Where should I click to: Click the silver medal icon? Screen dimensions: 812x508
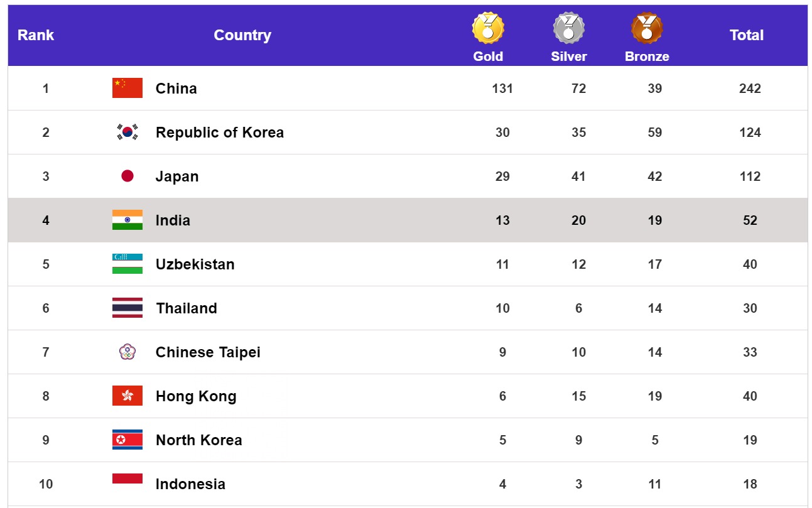[568, 28]
